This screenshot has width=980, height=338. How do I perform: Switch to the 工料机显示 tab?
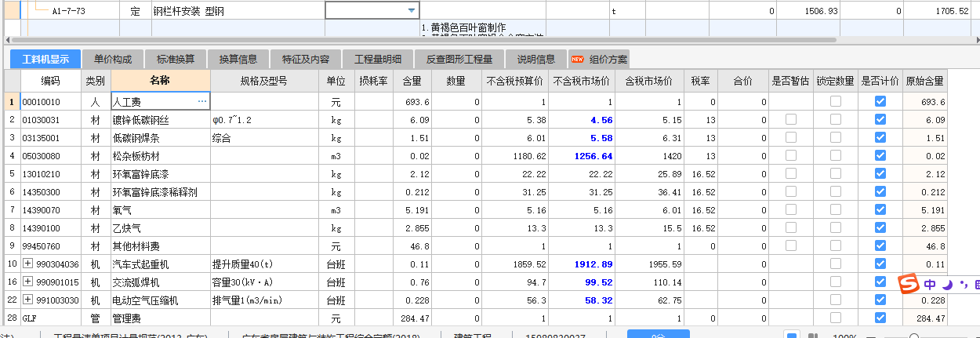[45, 60]
